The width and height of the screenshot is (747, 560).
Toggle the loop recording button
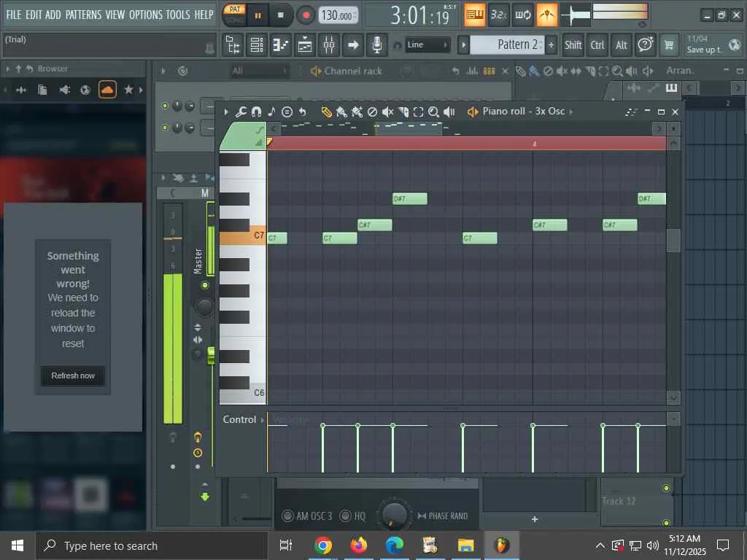click(x=523, y=15)
